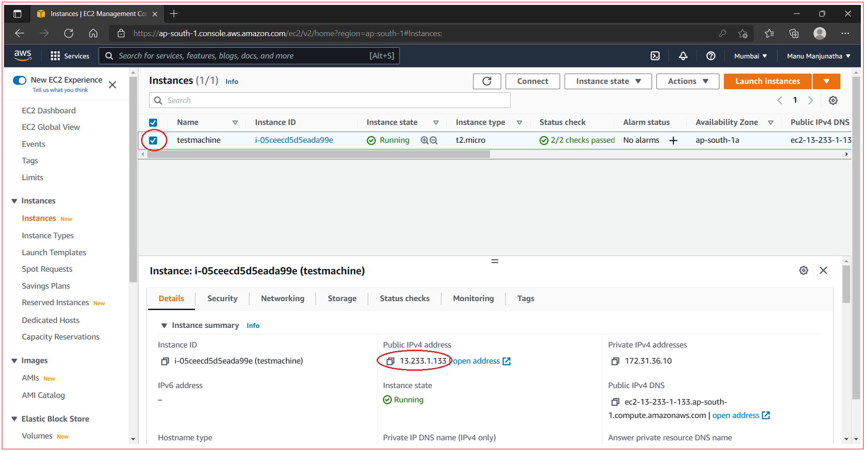Open the Manu Manjunatha account menu

tap(818, 56)
